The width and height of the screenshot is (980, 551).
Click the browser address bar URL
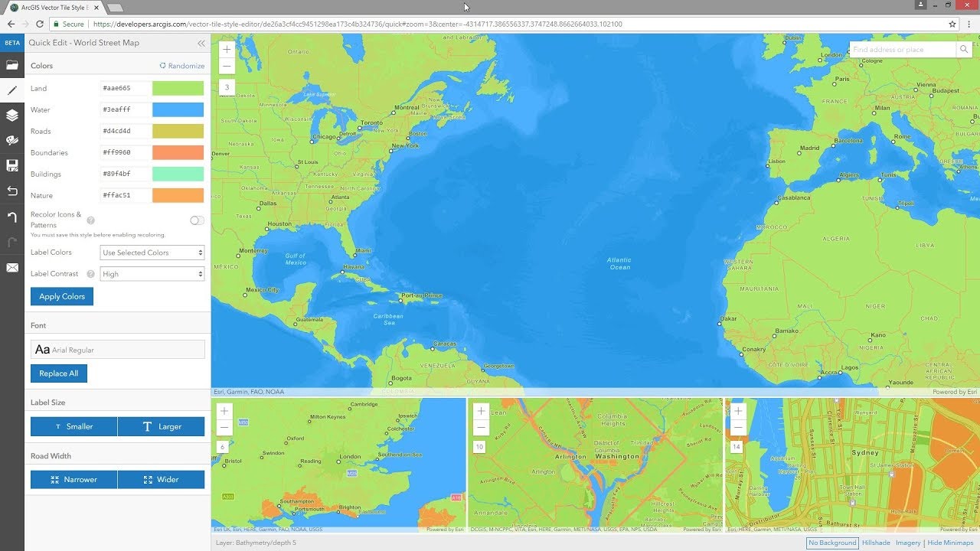(x=357, y=24)
